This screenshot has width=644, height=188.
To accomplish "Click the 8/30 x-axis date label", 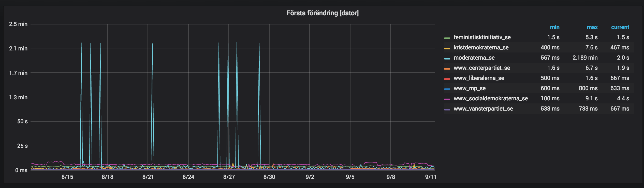I will (269, 177).
